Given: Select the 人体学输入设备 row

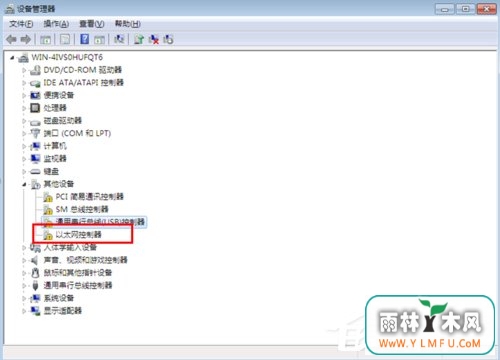Looking at the screenshot, I should (x=63, y=247).
